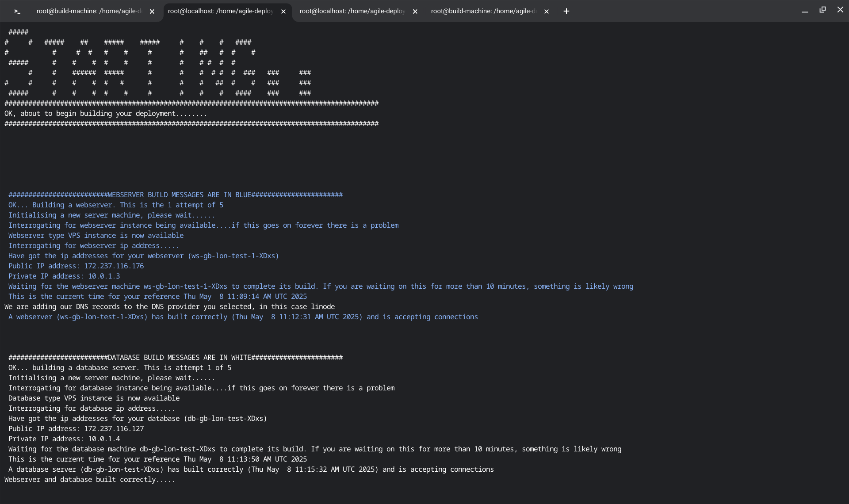This screenshot has width=849, height=504.
Task: Click the webserver public IP 172.237.116.176
Action: [114, 266]
